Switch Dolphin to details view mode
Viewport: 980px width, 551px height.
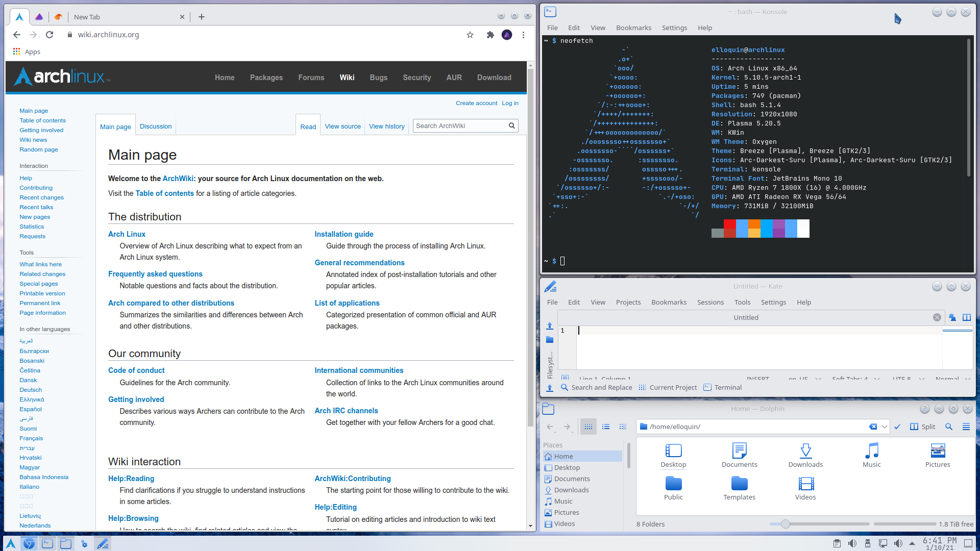coord(623,427)
